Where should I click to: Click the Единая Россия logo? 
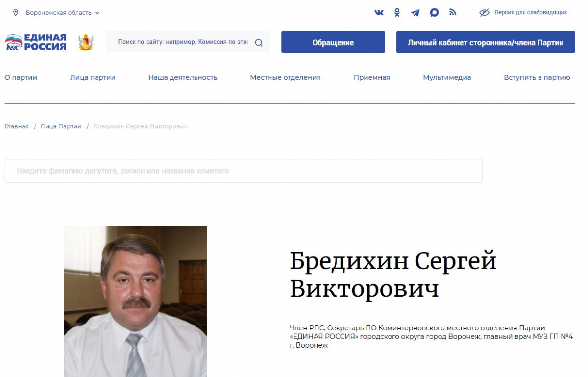(x=36, y=43)
